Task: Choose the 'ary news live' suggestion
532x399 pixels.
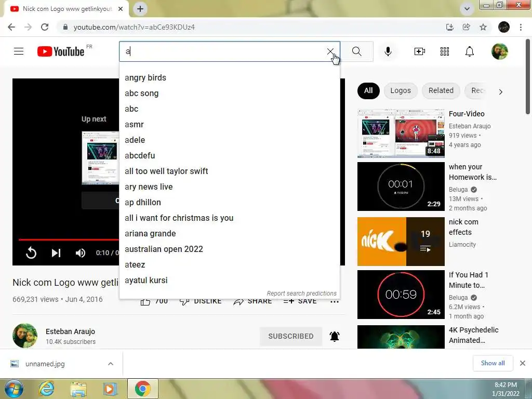Action: 229,187
